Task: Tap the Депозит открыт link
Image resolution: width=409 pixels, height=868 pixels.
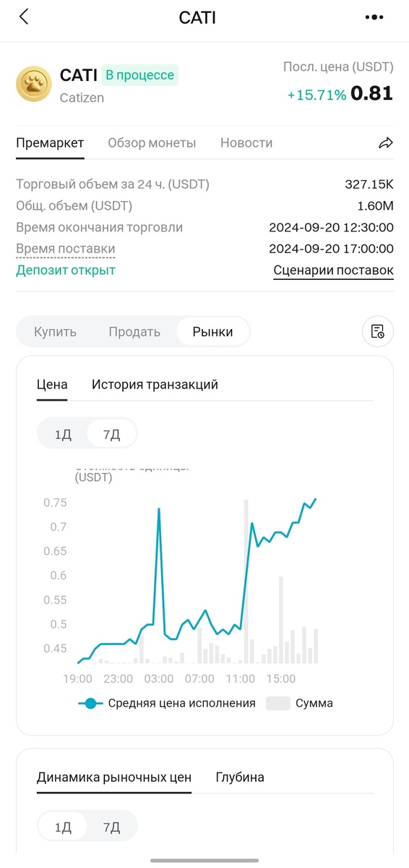Action: [x=66, y=271]
